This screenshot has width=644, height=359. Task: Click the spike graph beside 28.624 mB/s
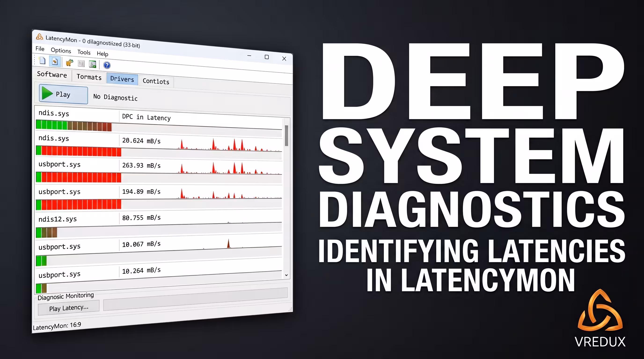click(x=229, y=145)
